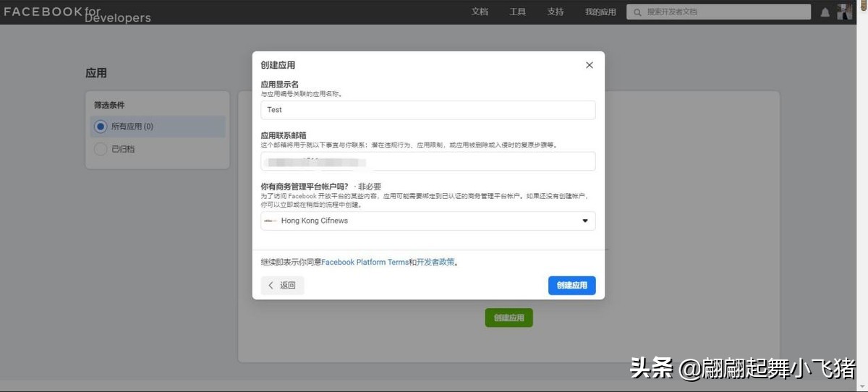Open the 支持 menu
The height and width of the screenshot is (392, 868).
click(x=556, y=12)
